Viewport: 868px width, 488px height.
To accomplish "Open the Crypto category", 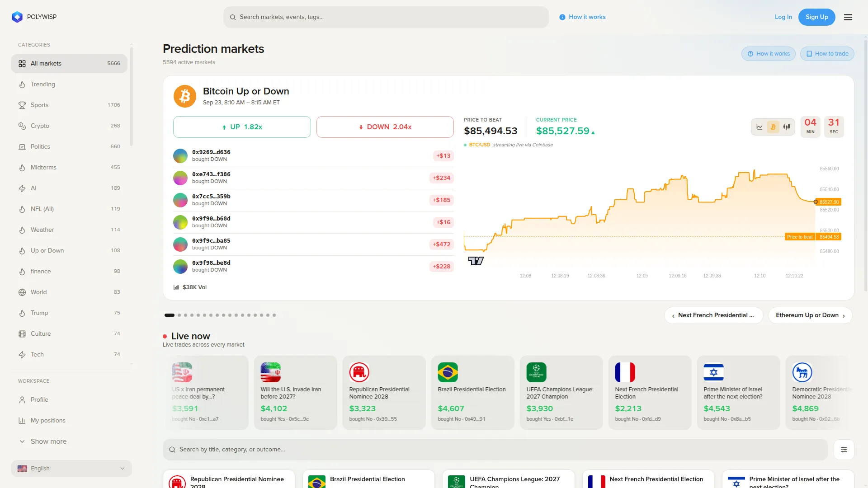I will pyautogui.click(x=69, y=126).
